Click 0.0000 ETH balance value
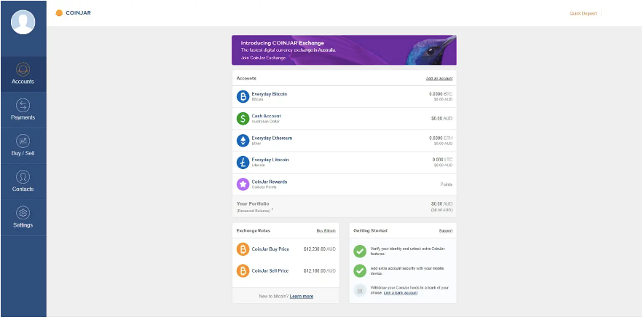This screenshot has width=644, height=320. pos(441,138)
